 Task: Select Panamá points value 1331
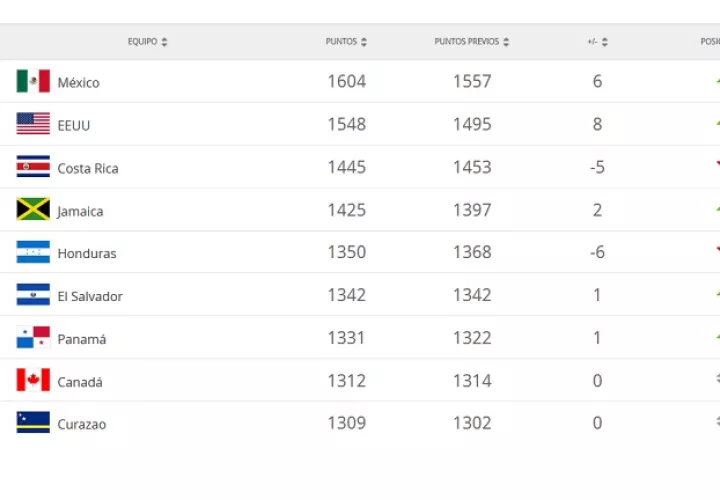click(x=346, y=338)
